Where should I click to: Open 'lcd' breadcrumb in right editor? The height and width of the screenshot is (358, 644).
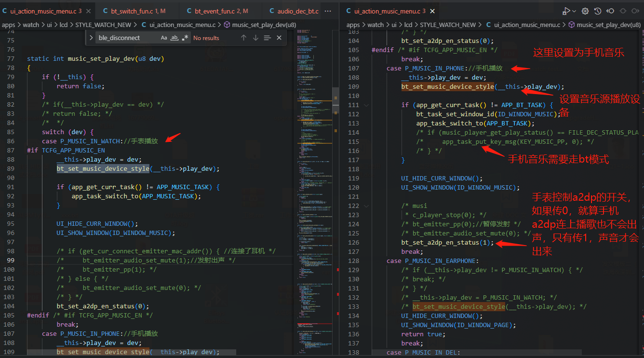click(x=408, y=25)
